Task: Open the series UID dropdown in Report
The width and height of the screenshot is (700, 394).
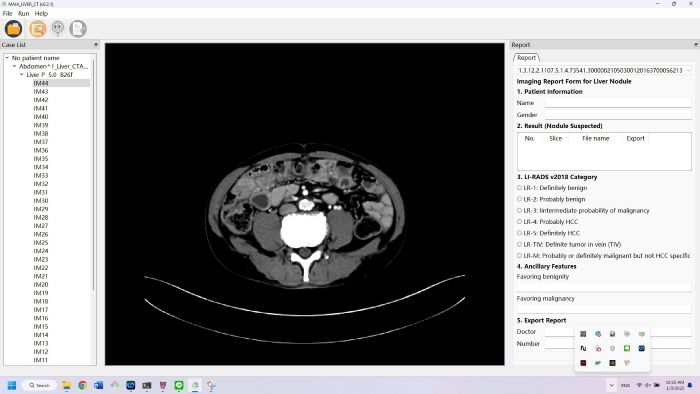Action: coord(688,71)
